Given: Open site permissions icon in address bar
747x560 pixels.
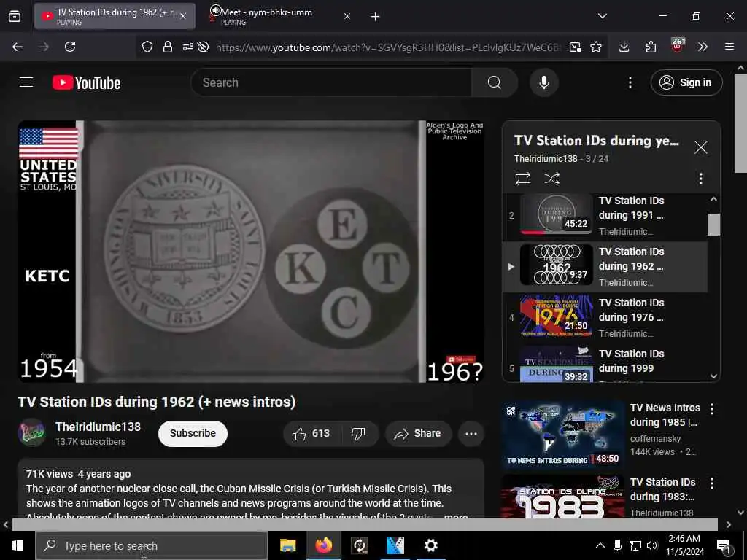Looking at the screenshot, I should tap(187, 47).
